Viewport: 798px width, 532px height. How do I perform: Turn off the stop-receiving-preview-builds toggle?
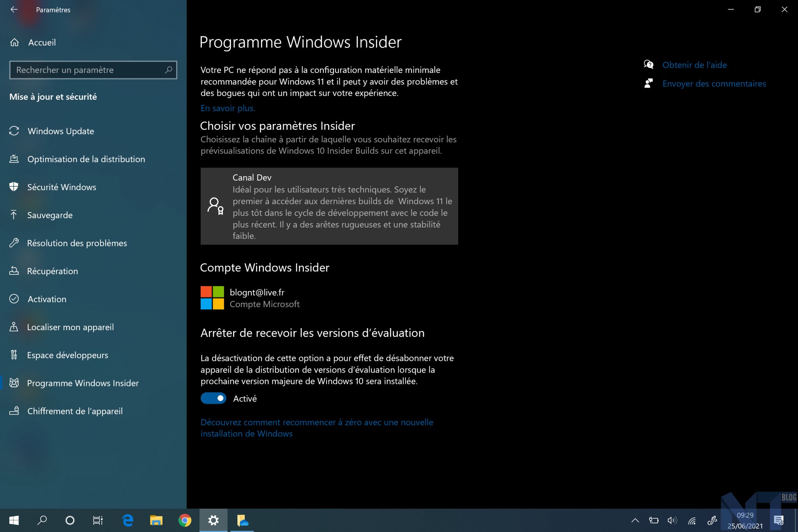point(214,398)
